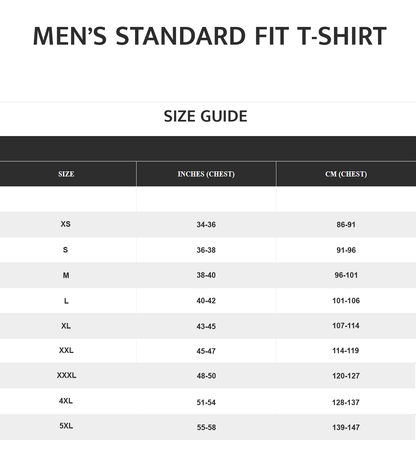The image size is (416, 467).
Task: Select the INCHES (CHEST) column header
Action: point(206,174)
